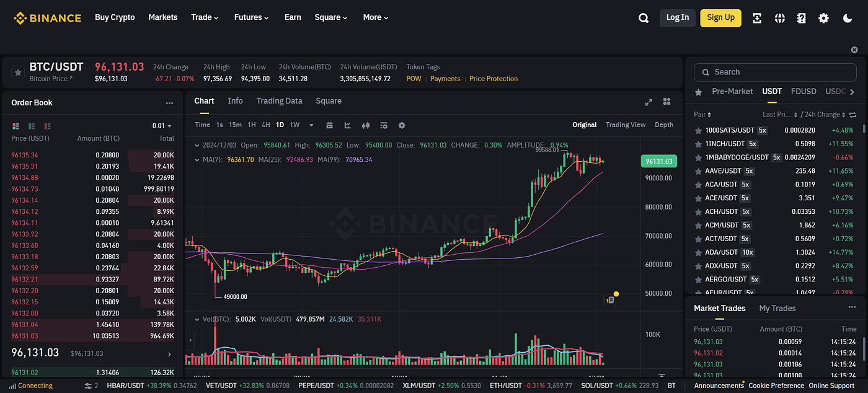Screen dimensions: 868x393
Task: Toggle dark mode moon icon
Action: click(x=849, y=18)
